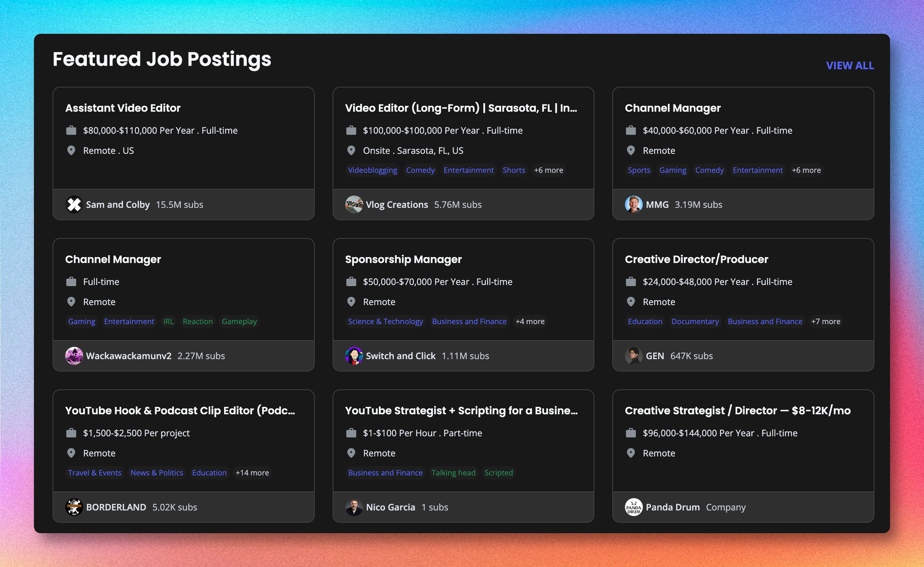Image resolution: width=924 pixels, height=567 pixels.
Task: Click Sam and Colby channel avatar icon
Action: click(74, 205)
